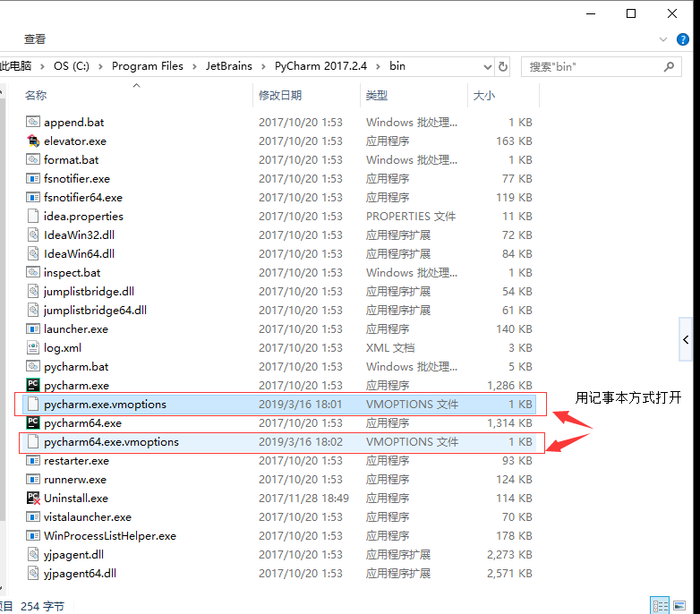This screenshot has height=614, width=700.
Task: Click the PROPERTIES 文件 type cell
Action: coord(411,217)
